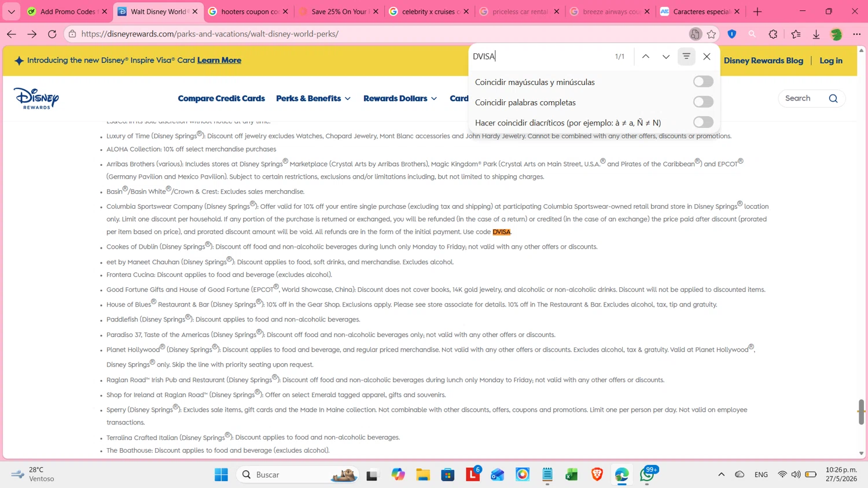View site information lock icon
The height and width of the screenshot is (488, 868).
(72, 34)
